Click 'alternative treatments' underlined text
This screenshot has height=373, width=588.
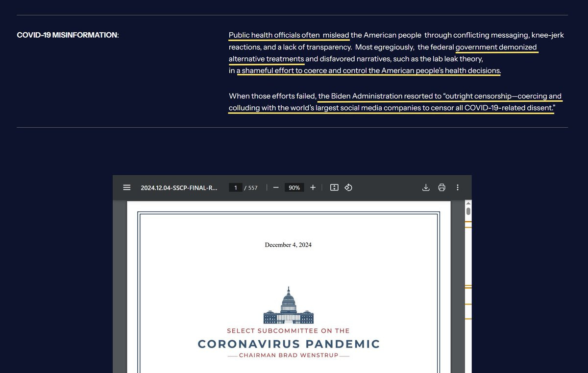click(x=267, y=59)
